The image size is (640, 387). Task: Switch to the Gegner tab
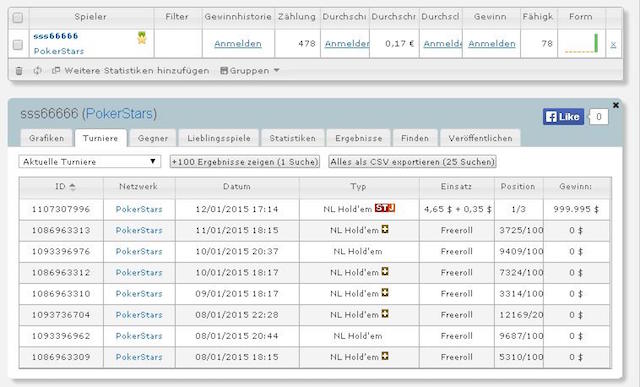[x=153, y=138]
